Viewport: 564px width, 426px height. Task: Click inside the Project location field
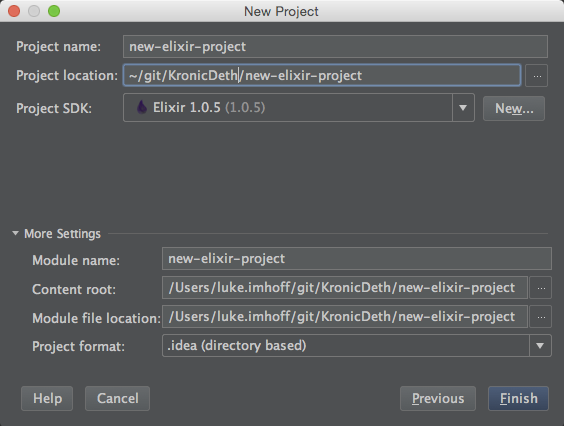pos(322,75)
